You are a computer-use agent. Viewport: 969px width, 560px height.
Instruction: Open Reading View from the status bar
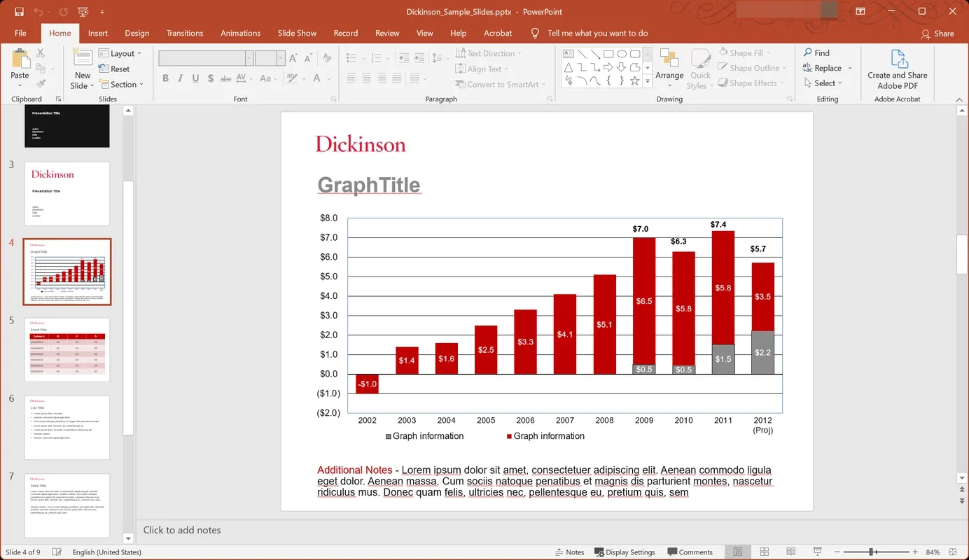(x=790, y=552)
